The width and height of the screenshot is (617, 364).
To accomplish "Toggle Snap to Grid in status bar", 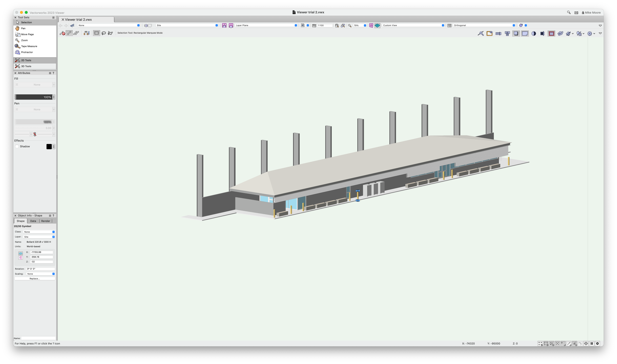I will (x=540, y=344).
